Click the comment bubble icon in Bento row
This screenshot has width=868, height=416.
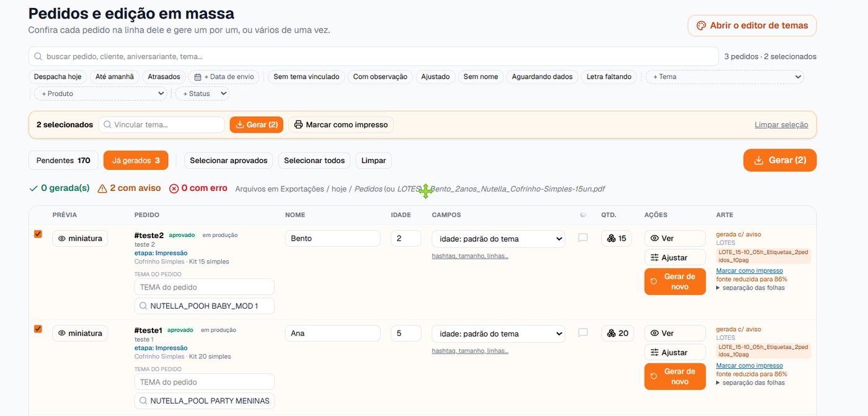pyautogui.click(x=583, y=237)
